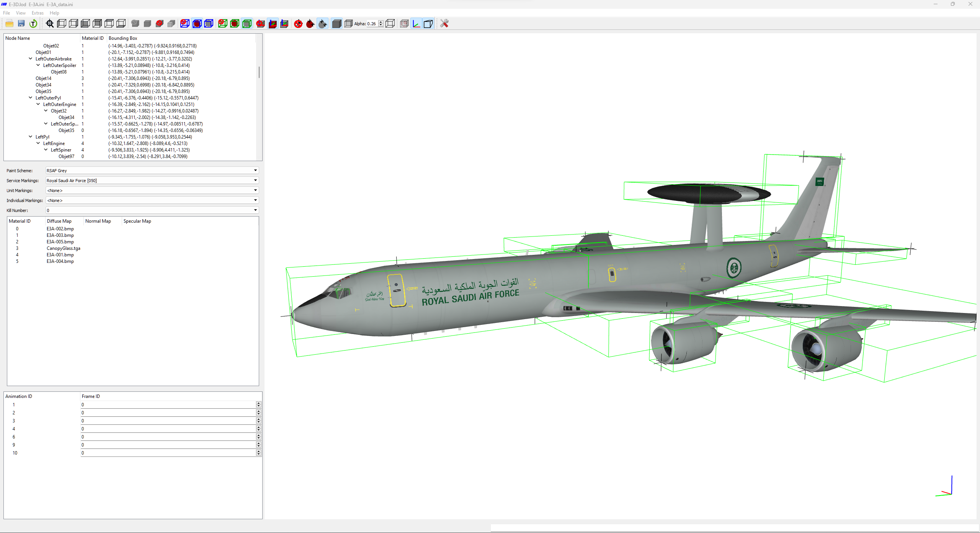Viewport: 980px width, 533px height.
Task: Toggle the black outlined bounding cube button
Action: (x=428, y=24)
